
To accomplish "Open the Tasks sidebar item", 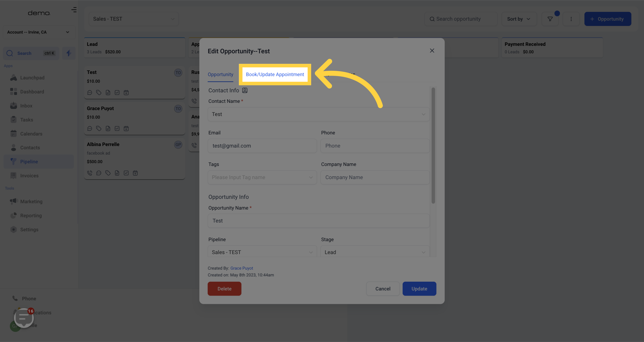I will point(27,119).
